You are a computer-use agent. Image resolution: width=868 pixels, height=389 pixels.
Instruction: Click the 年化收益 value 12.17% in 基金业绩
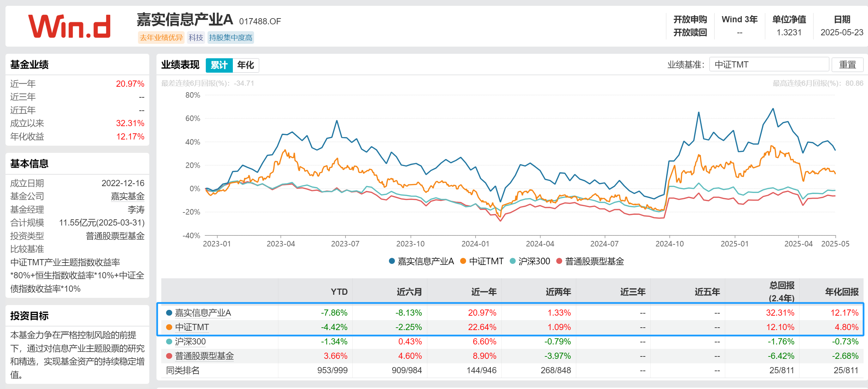coord(130,136)
